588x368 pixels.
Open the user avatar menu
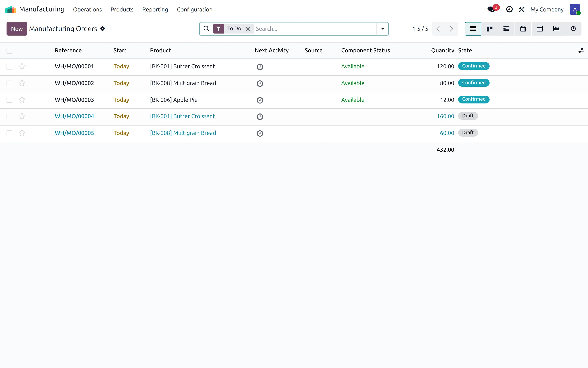[575, 9]
